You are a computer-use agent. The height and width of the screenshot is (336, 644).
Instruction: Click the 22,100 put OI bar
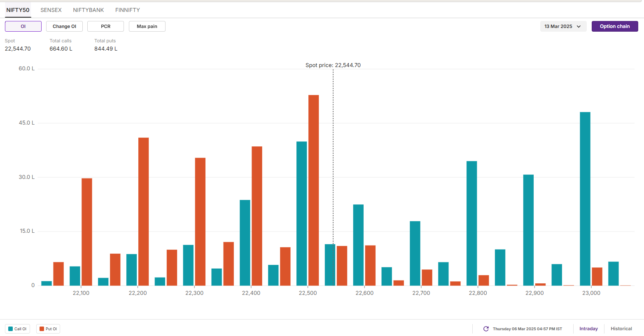click(x=87, y=232)
